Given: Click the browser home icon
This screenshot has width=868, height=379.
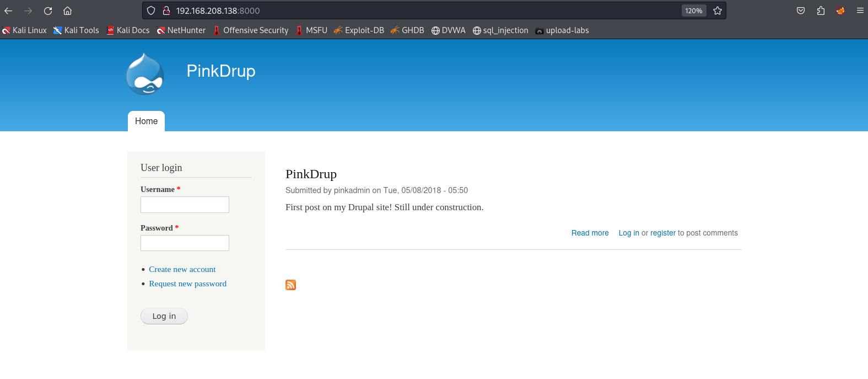Looking at the screenshot, I should tap(67, 11).
